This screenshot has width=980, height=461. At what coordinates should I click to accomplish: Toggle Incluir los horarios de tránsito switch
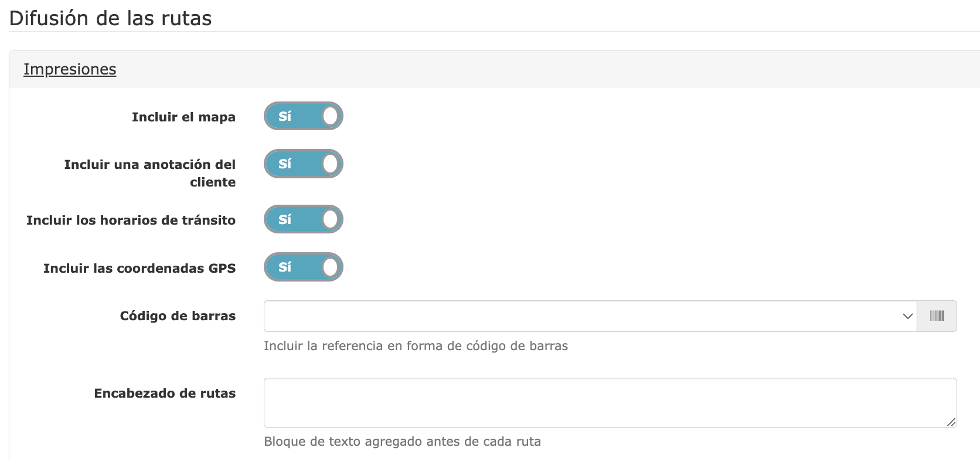(x=304, y=219)
